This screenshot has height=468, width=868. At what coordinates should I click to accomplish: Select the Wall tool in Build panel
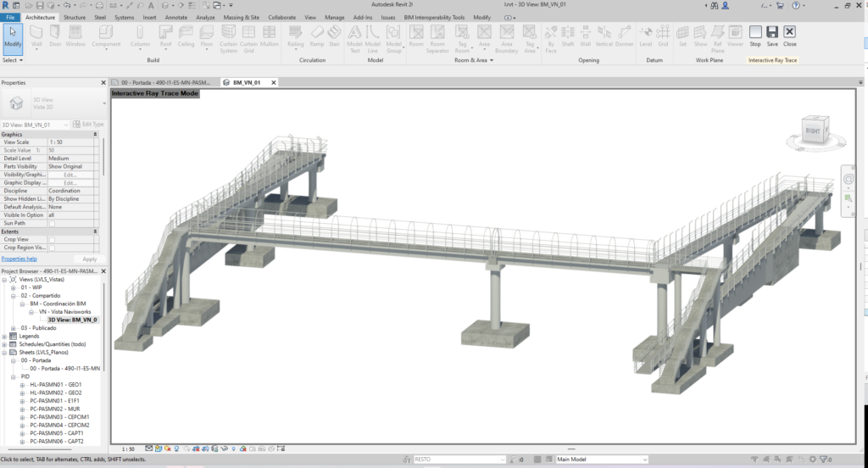(x=36, y=36)
